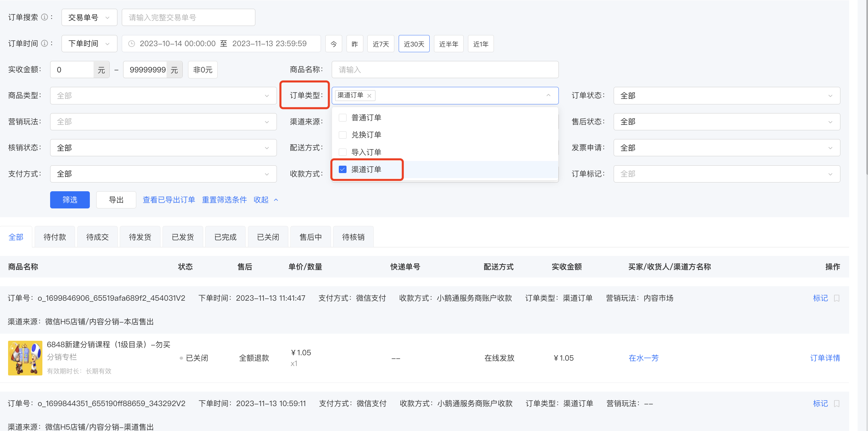Click the 非0元 amount button
The image size is (868, 431).
click(203, 70)
